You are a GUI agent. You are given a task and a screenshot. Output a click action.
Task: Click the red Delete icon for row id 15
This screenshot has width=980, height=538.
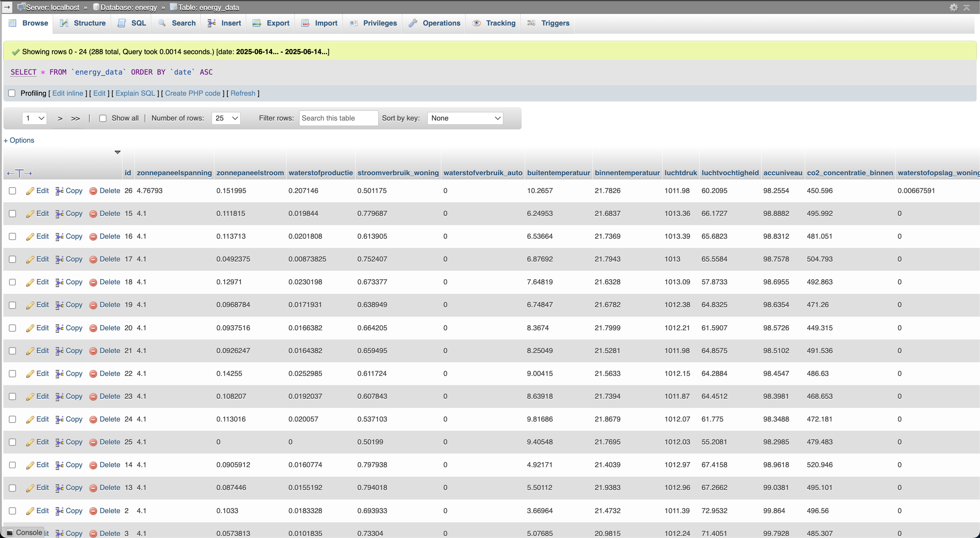tap(93, 213)
